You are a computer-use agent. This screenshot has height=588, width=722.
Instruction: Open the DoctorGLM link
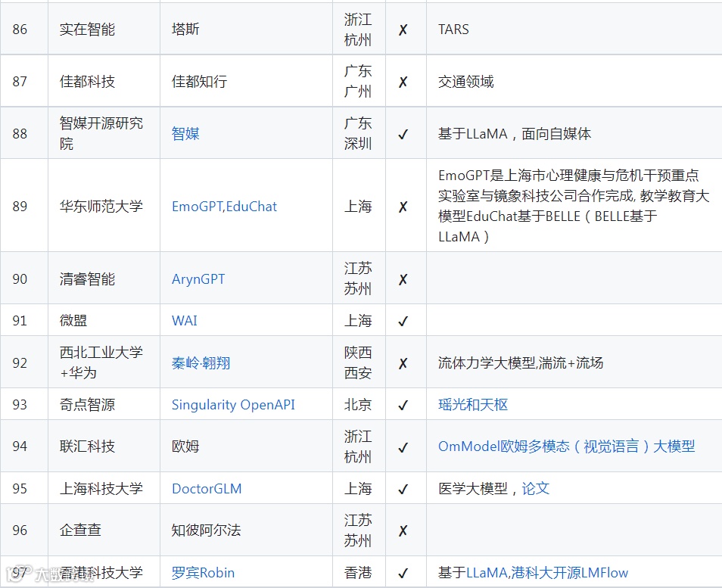click(207, 488)
